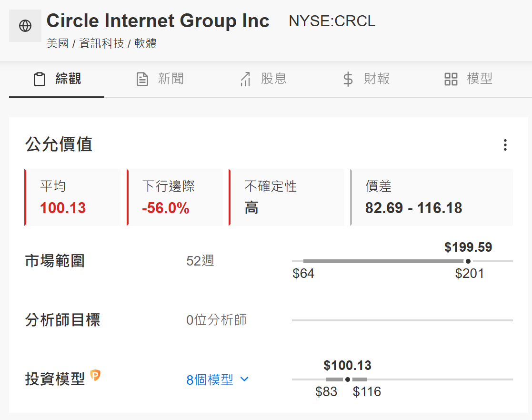The width and height of the screenshot is (532, 420).
Task: Switch to the 新聞 tab
Action: (x=160, y=79)
